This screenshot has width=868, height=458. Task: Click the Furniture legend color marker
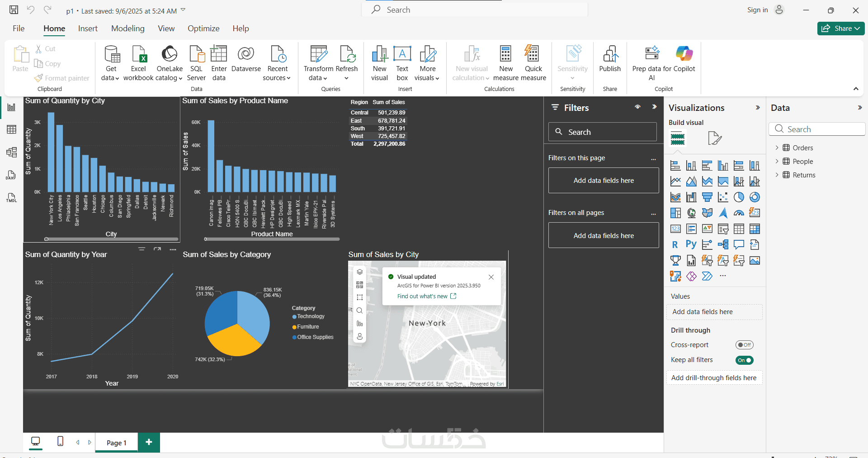point(294,327)
